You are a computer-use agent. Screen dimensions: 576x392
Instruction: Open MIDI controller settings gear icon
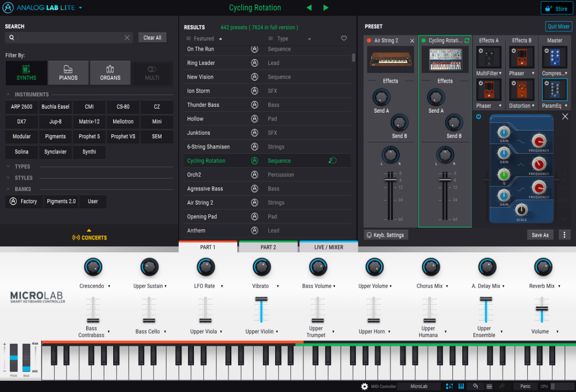pos(364,386)
